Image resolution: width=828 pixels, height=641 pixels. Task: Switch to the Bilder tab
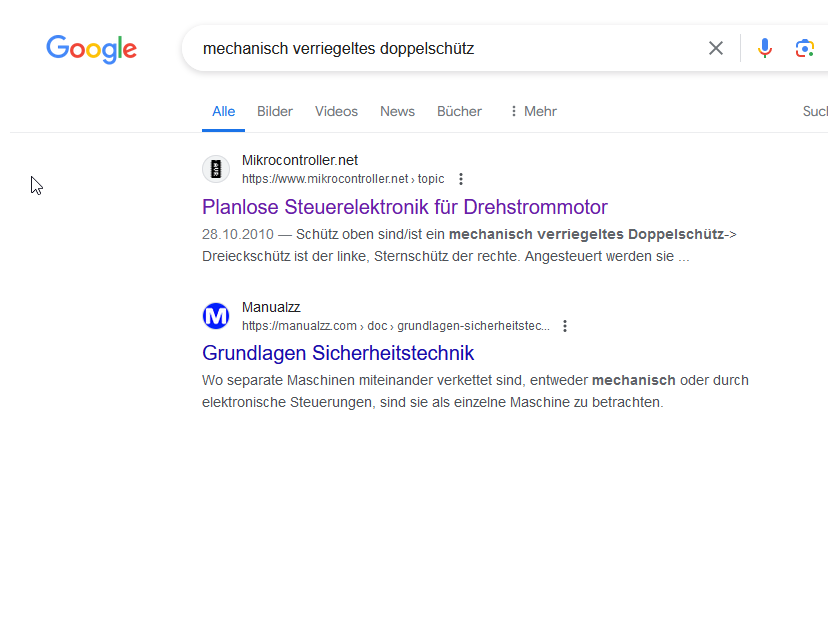pyautogui.click(x=275, y=111)
